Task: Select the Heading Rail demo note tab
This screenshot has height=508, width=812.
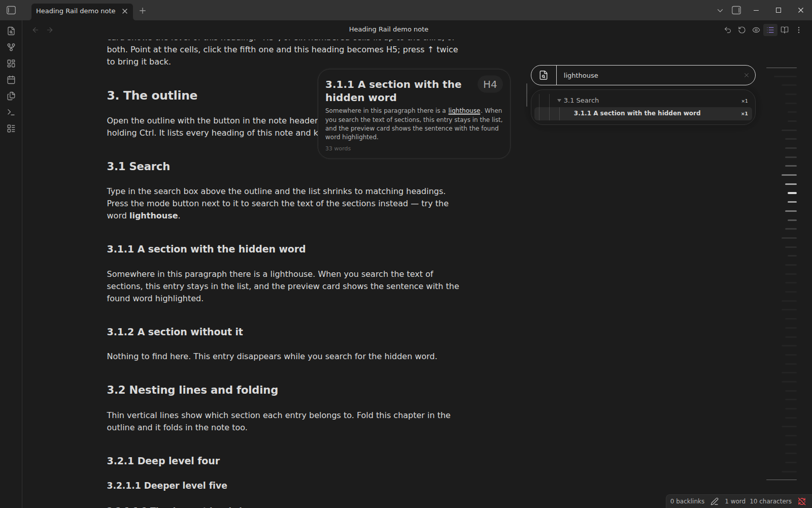Action: click(x=76, y=11)
